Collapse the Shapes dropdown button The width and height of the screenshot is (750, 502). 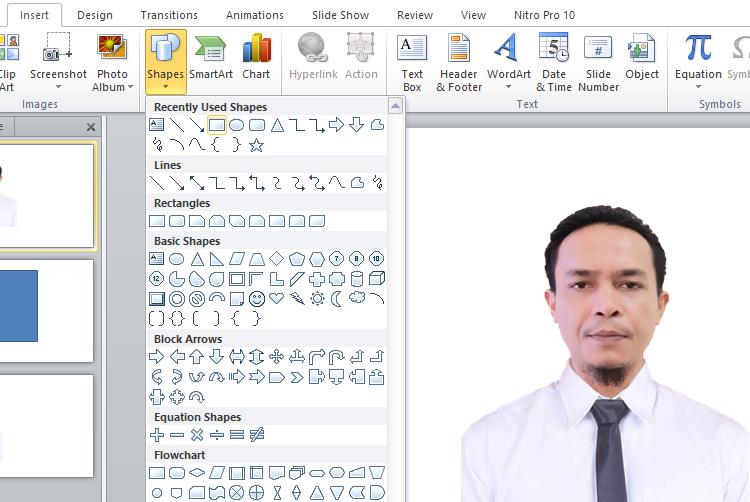(x=165, y=61)
